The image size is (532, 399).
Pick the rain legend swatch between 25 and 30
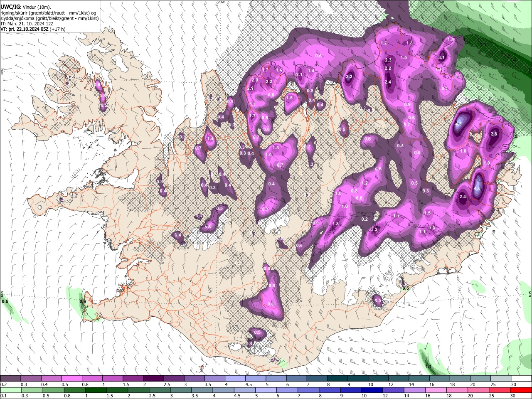[499, 390]
